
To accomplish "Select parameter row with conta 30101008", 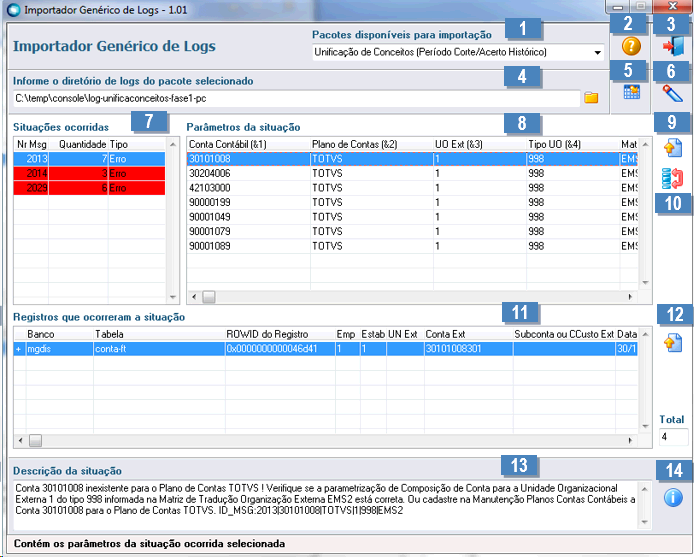I will (x=412, y=159).
